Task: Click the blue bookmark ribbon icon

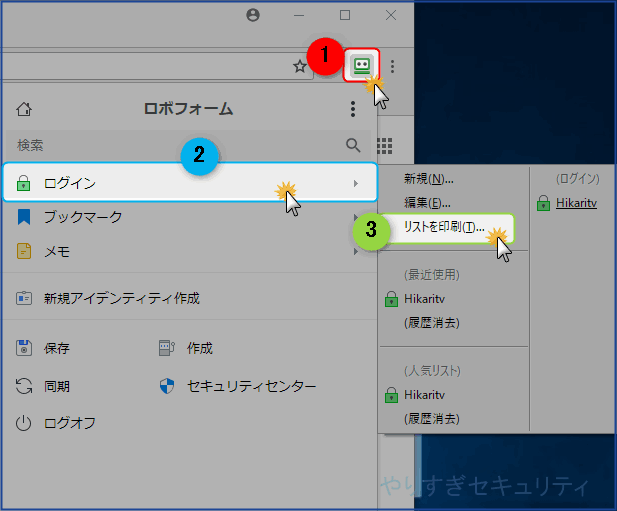Action: [24, 217]
